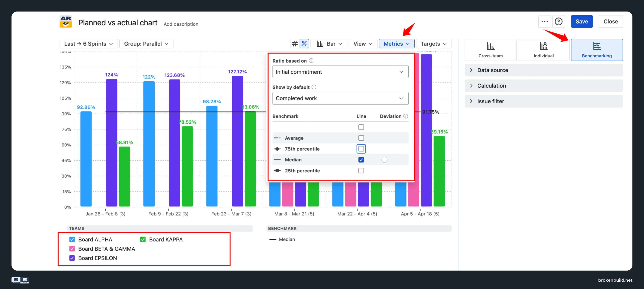Viewport: 644px width, 289px height.
Task: Open the help question mark icon
Action: point(558,21)
